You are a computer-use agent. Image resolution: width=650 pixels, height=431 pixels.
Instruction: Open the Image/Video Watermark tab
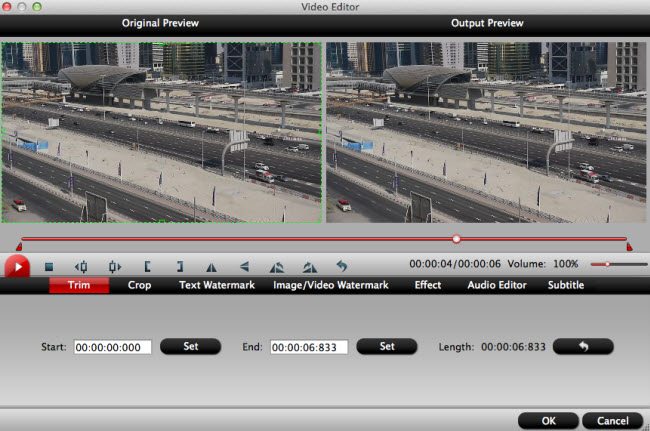click(x=331, y=285)
